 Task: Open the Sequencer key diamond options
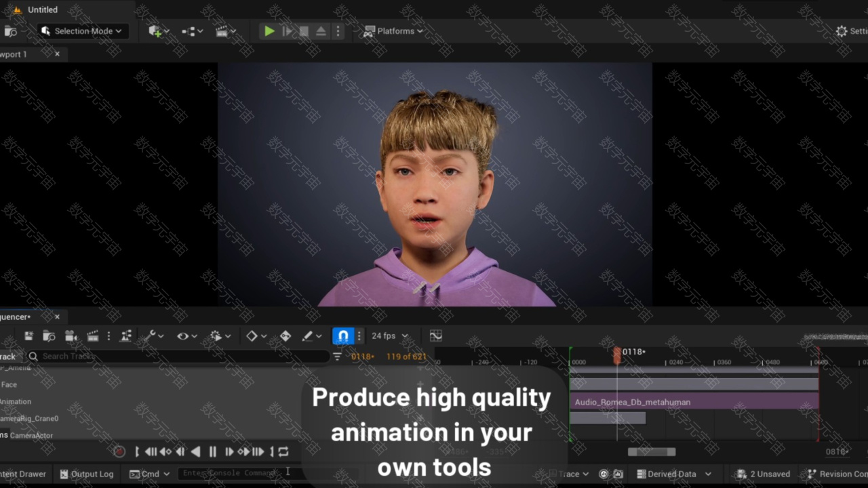pyautogui.click(x=256, y=336)
